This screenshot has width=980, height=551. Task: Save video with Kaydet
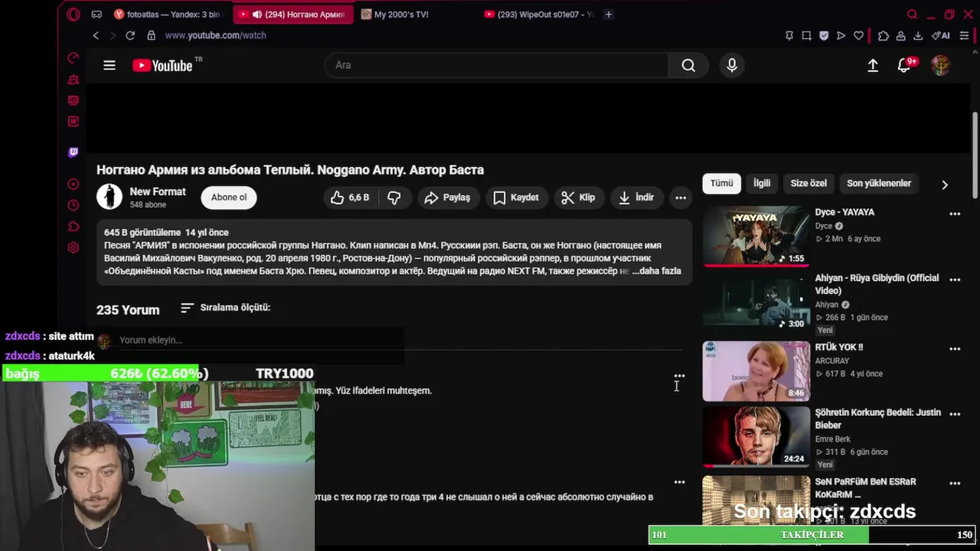pos(516,197)
